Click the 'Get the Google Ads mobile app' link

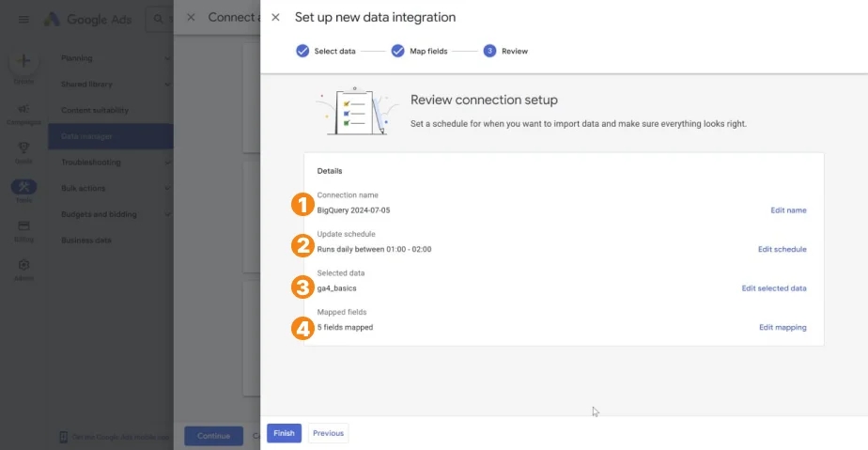coord(120,437)
